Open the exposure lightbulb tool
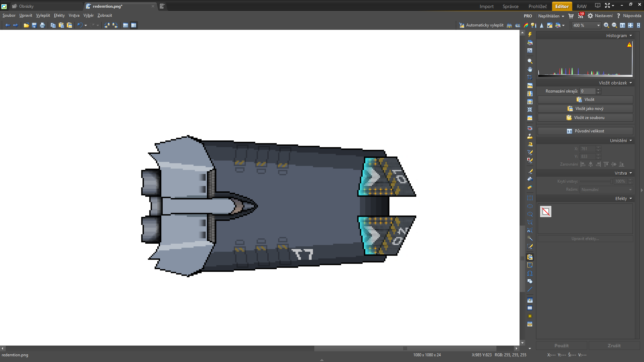The image size is (644, 362). [534, 25]
